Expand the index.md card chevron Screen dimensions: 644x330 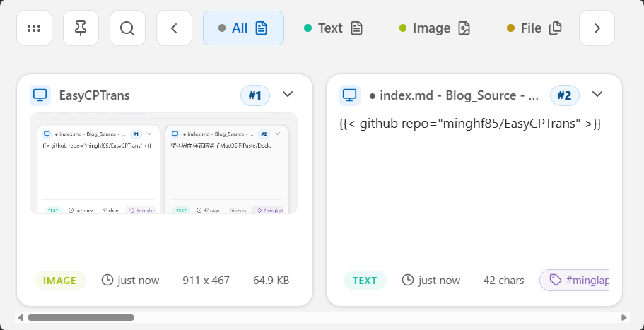597,94
